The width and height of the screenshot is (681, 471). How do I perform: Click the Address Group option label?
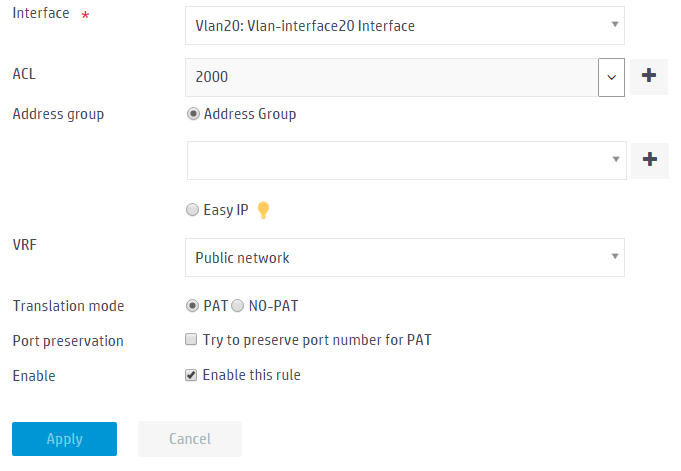[x=250, y=114]
